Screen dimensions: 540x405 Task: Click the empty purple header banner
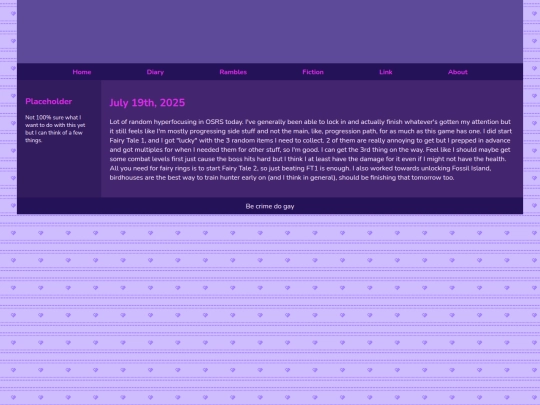[270, 31]
